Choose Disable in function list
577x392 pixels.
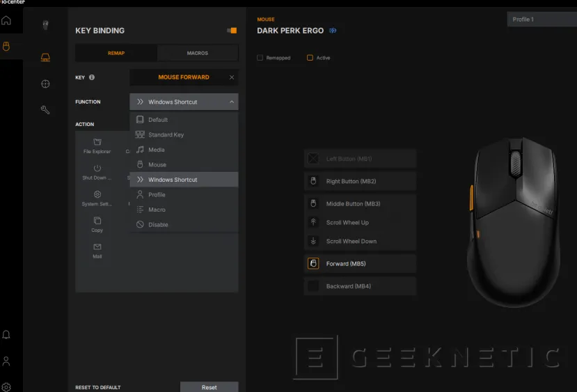[184, 224]
